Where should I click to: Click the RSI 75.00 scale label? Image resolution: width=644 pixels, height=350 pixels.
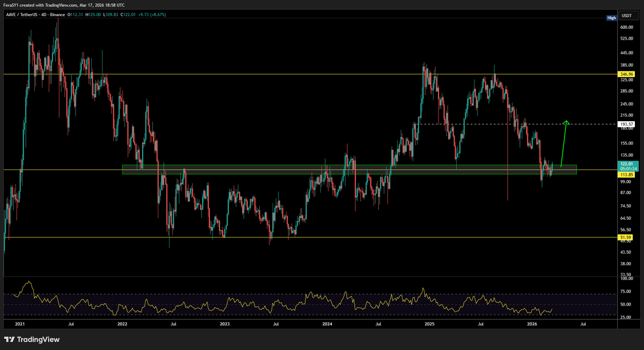tap(626, 292)
